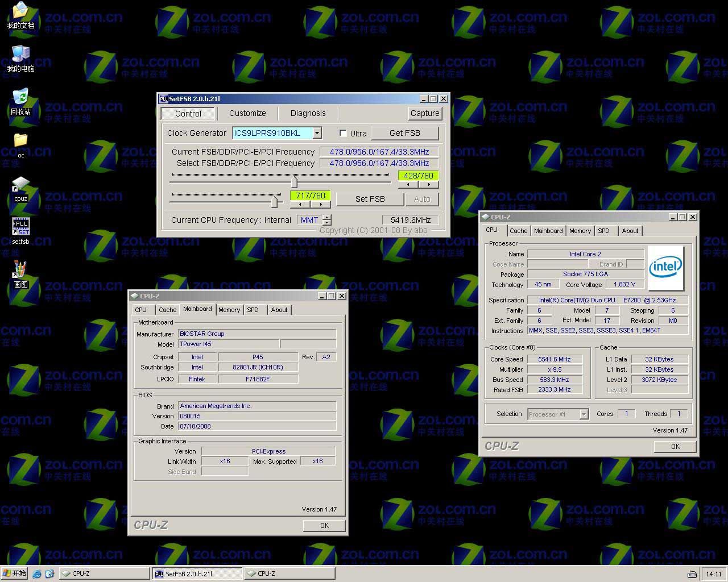Switch to SetFSB Diagnosis tab
This screenshot has height=582, width=728.
(308, 113)
